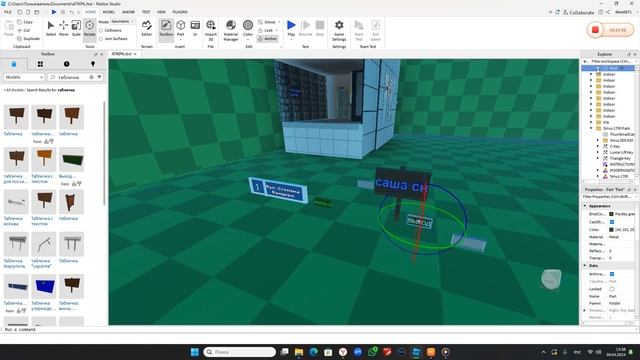640x360 pixels.
Task: Collapse the Data properties section
Action: coord(585,266)
